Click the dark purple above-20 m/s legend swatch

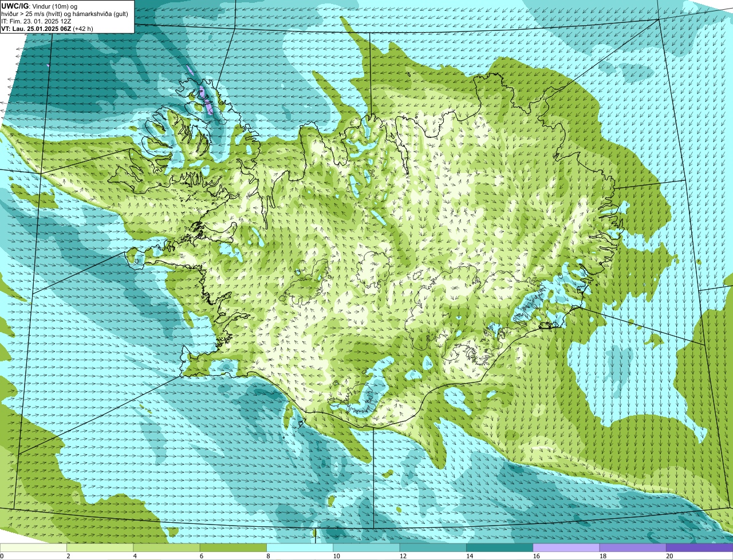pos(699,548)
